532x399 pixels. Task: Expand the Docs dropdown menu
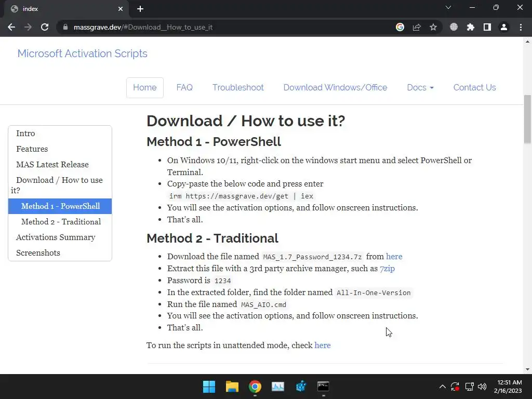point(420,87)
